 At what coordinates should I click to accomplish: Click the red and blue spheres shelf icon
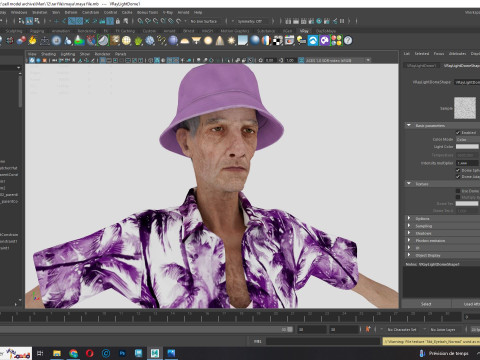tap(21, 41)
